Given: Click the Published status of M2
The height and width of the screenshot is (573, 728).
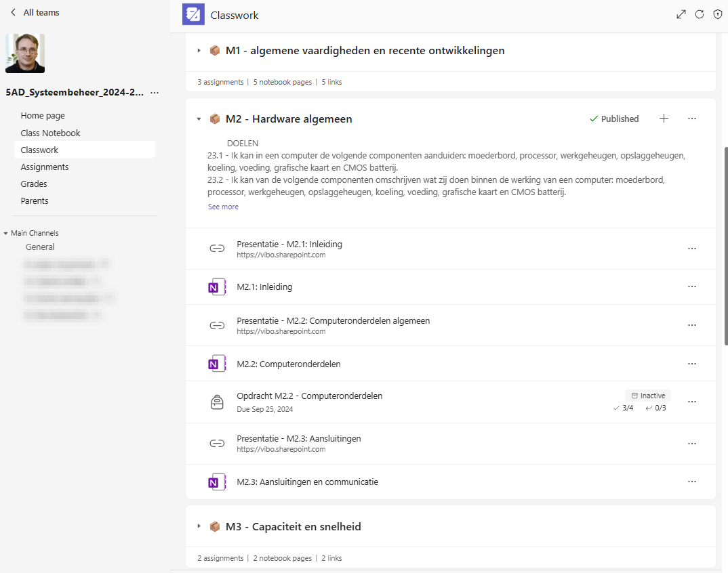Looking at the screenshot, I should pos(614,119).
